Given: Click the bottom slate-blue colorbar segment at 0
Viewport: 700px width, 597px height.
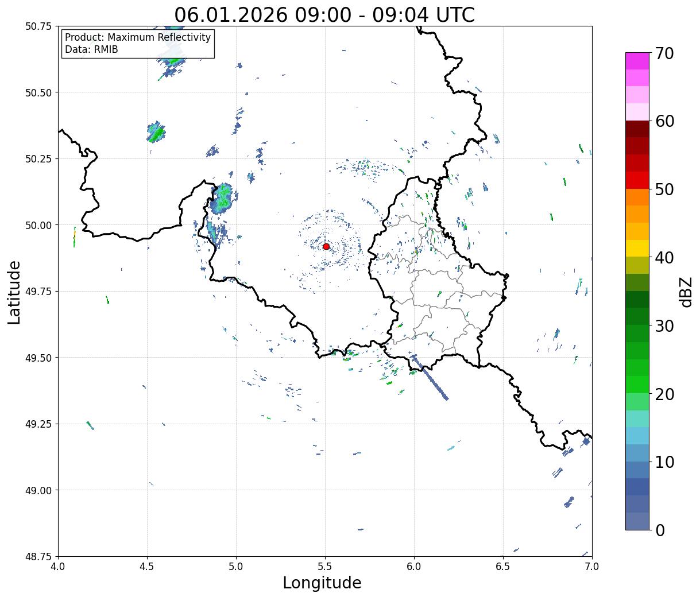Looking at the screenshot, I should coord(637,521).
